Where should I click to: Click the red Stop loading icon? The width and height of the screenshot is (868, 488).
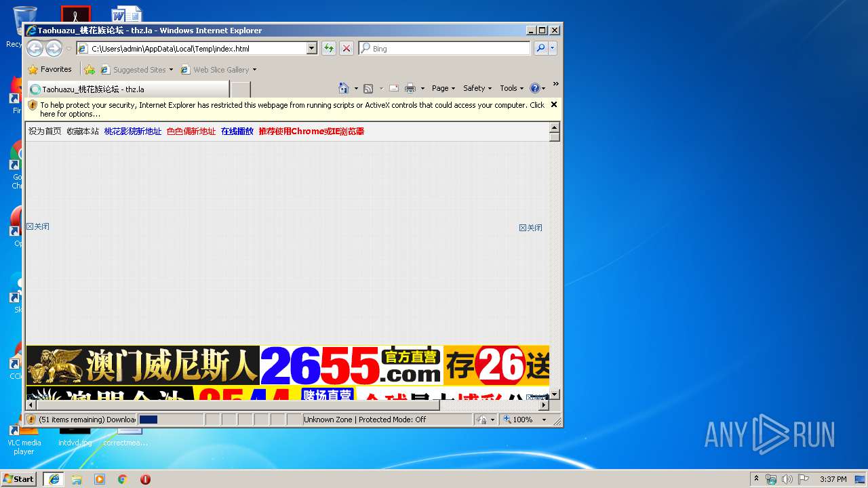[x=347, y=48]
